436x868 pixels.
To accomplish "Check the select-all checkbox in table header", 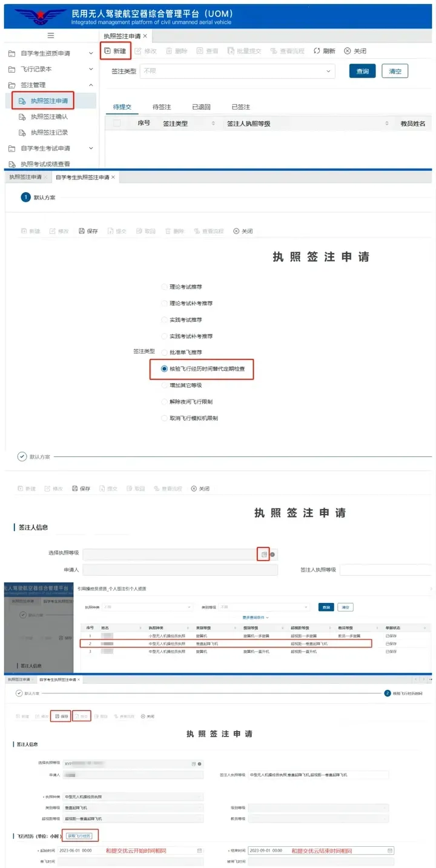I will [117, 124].
